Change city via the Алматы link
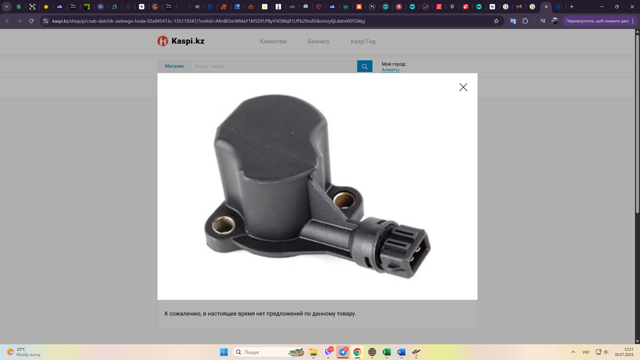The height and width of the screenshot is (360, 640). pyautogui.click(x=390, y=70)
